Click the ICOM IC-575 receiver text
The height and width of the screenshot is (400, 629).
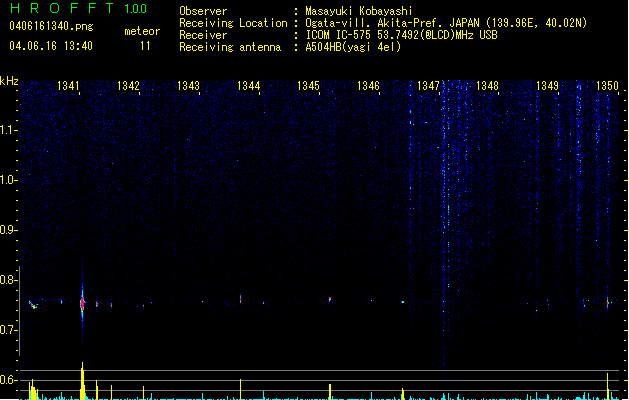tap(401, 35)
